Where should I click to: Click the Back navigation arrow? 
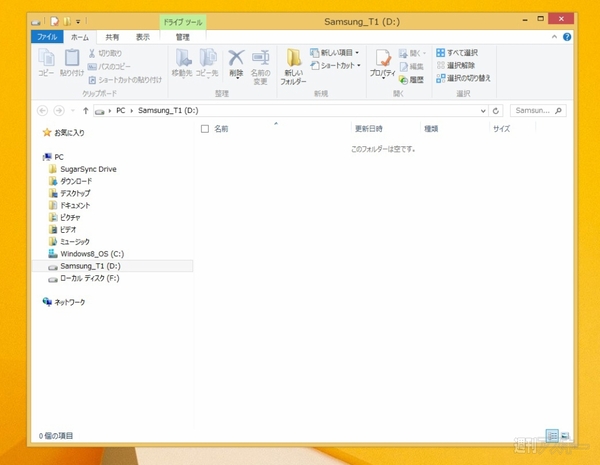(42, 111)
